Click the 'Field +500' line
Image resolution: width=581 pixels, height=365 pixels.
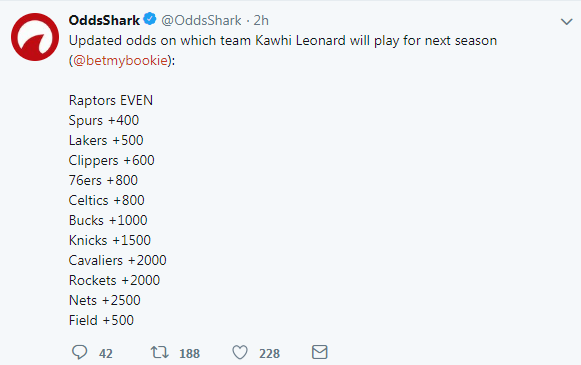[101, 321]
